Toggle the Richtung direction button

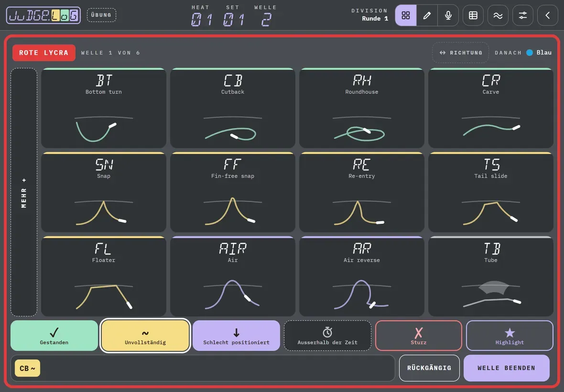pos(460,53)
